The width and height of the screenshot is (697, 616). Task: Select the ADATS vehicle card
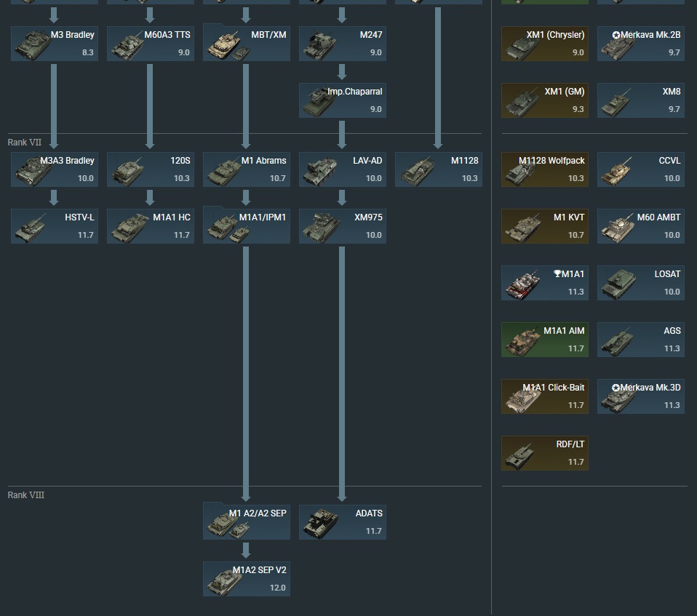point(342,521)
